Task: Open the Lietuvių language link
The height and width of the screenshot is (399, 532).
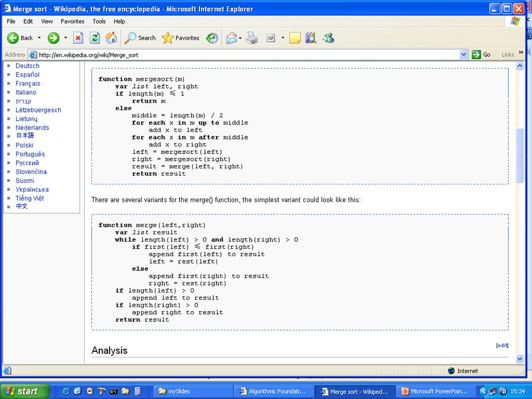Action: (x=27, y=119)
